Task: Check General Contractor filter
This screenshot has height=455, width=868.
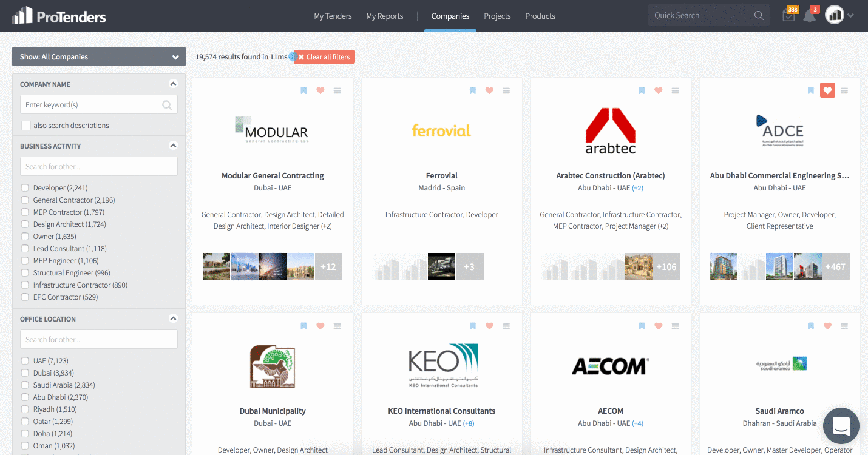Action: [25, 200]
